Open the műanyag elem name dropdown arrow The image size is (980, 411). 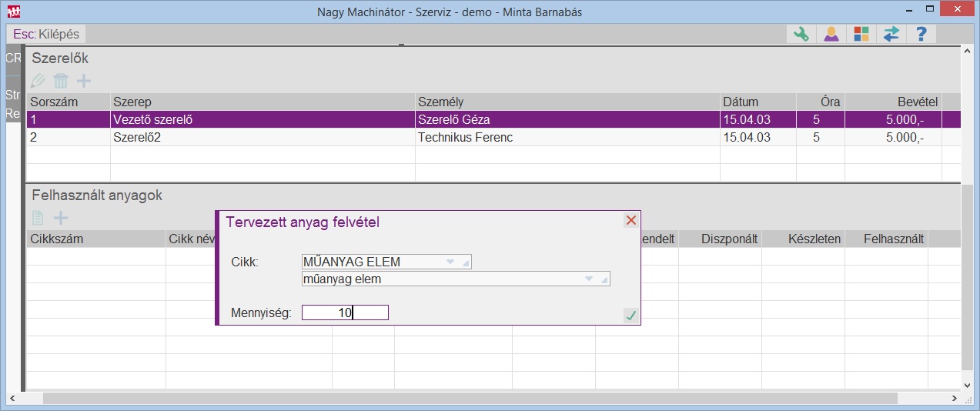point(589,279)
